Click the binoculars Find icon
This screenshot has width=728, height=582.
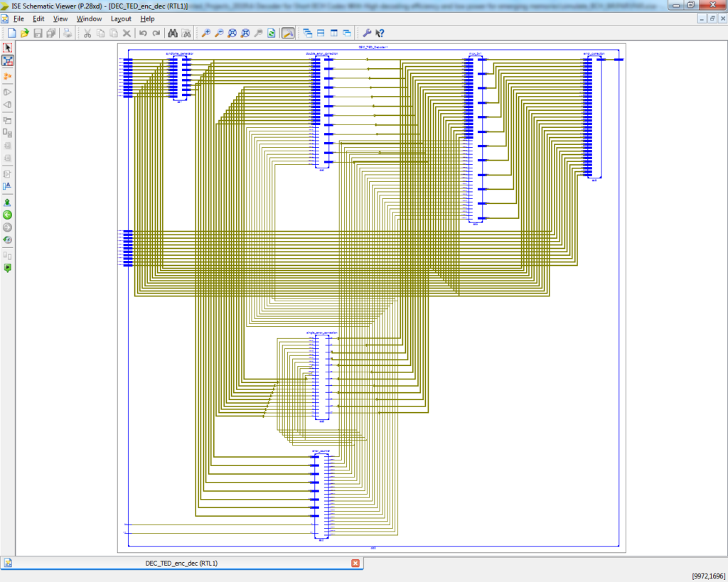tap(172, 33)
